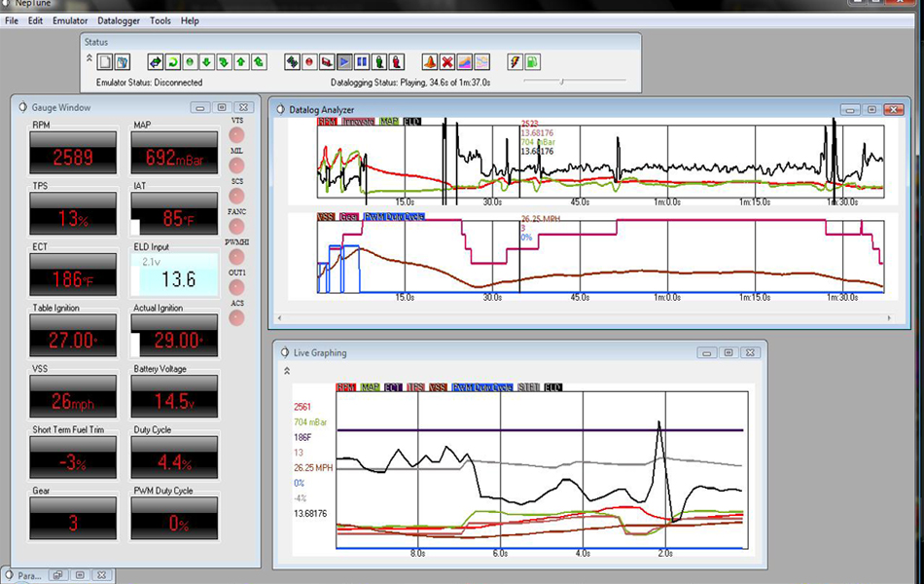Pause datalog playback

pyautogui.click(x=362, y=62)
